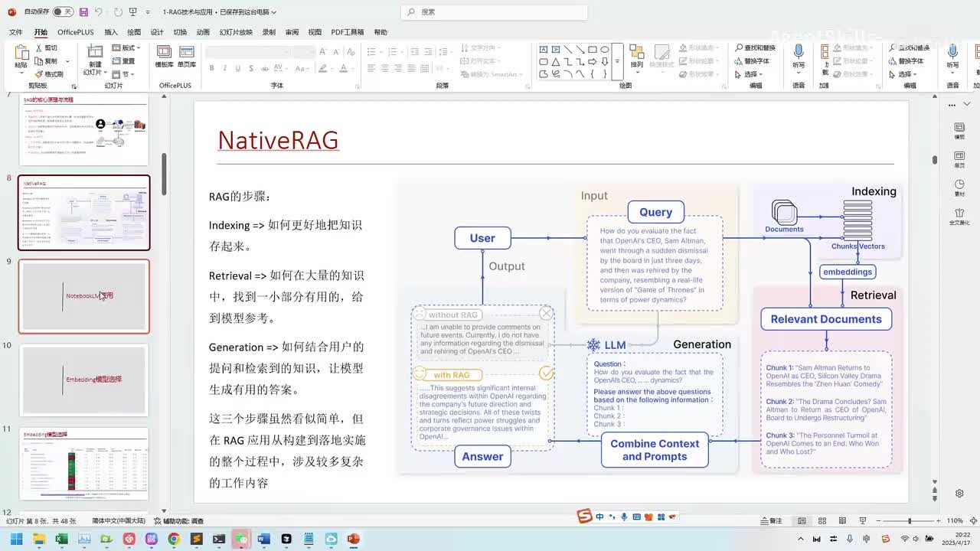Viewport: 980px width, 551px height.
Task: Switch to the Animations (动画) tab
Action: [x=203, y=32]
